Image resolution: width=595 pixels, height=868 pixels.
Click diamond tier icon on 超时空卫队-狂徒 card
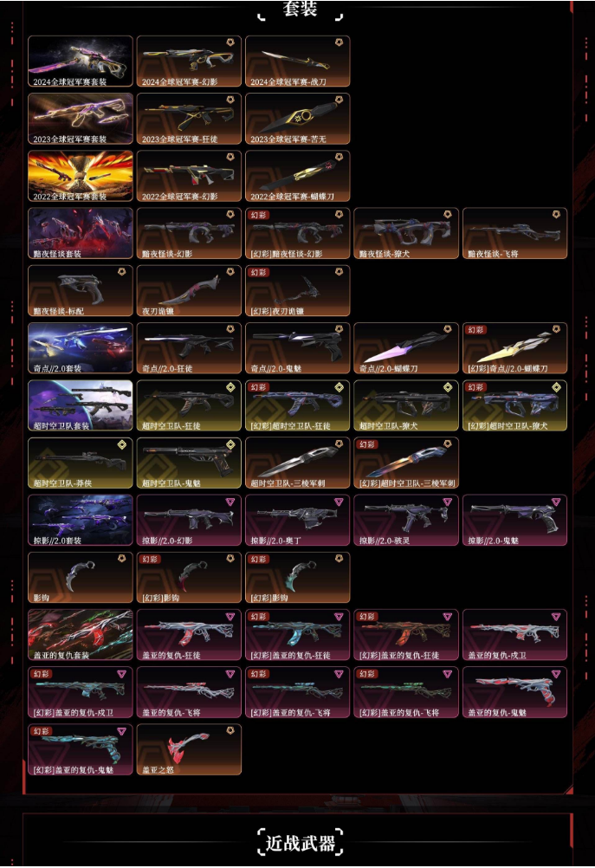[x=230, y=387]
